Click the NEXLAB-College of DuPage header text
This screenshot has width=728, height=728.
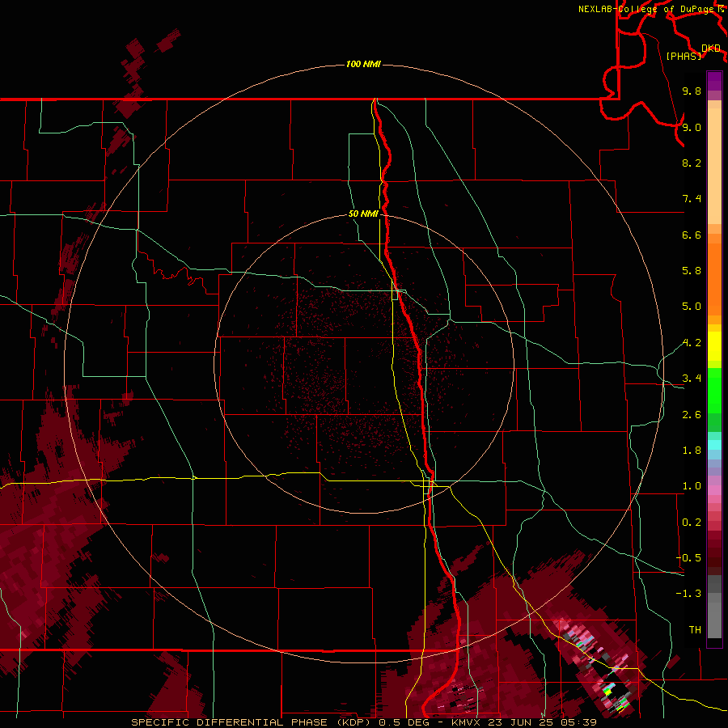[645, 9]
